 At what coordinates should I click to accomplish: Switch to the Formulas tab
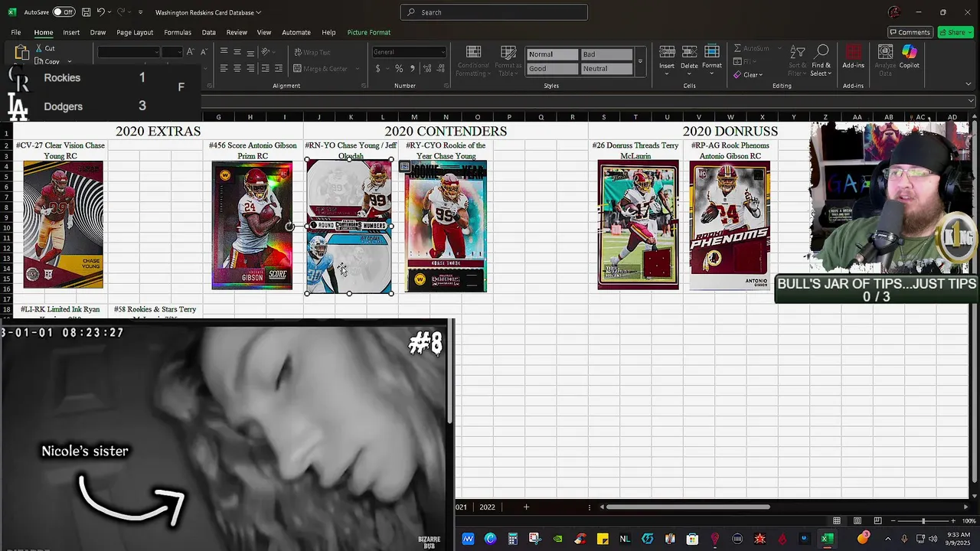[178, 32]
